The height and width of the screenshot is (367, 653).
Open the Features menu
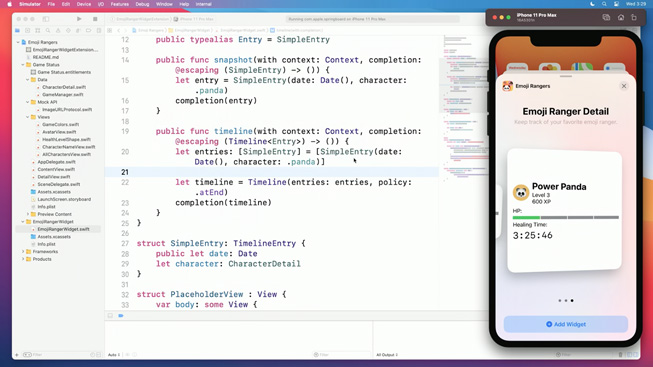120,4
